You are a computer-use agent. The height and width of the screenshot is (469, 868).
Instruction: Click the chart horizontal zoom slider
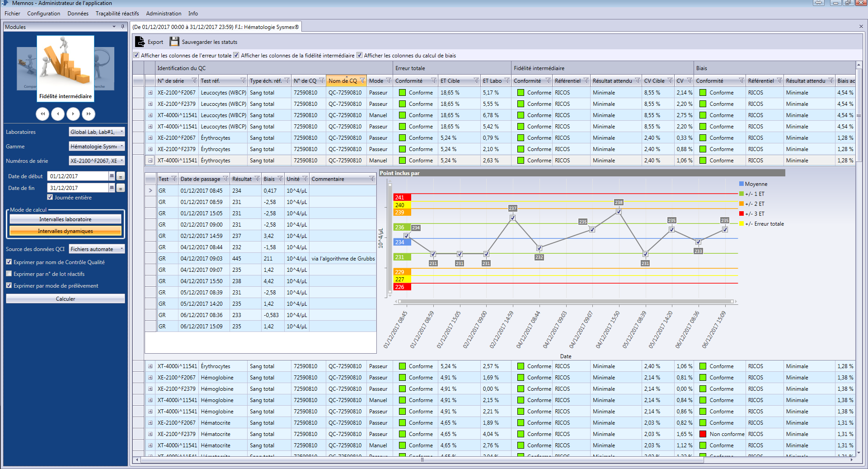pyautogui.click(x=565, y=301)
